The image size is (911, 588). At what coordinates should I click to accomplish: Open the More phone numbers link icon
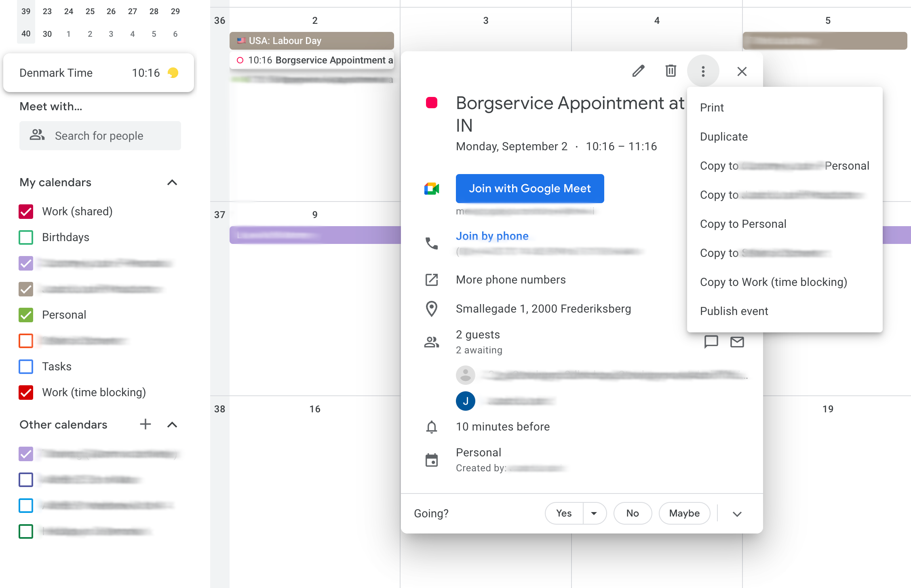click(432, 279)
